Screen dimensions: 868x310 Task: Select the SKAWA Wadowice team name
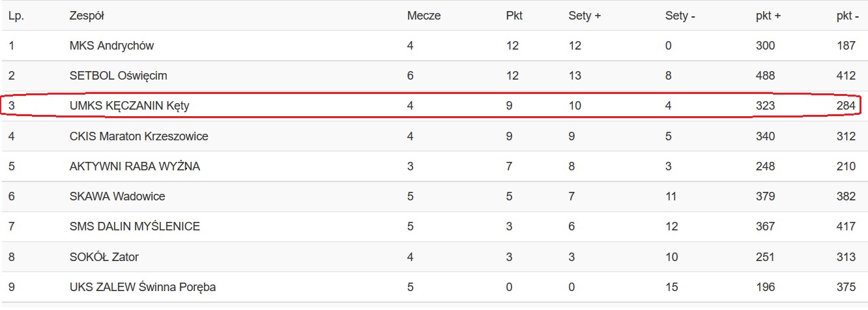pos(117,196)
